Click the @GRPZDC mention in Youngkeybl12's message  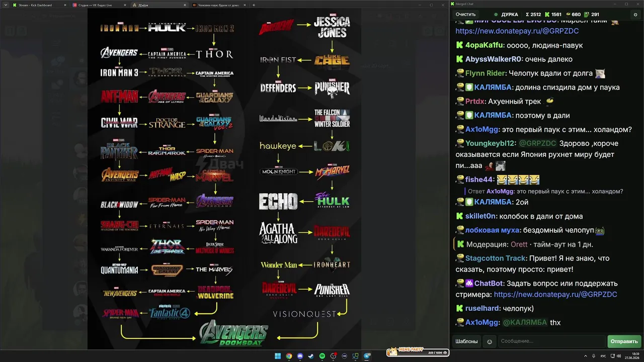[x=538, y=144]
